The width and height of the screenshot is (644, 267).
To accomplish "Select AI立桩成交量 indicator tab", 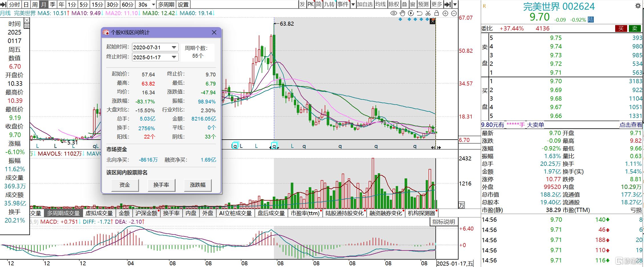I will coord(235,213).
